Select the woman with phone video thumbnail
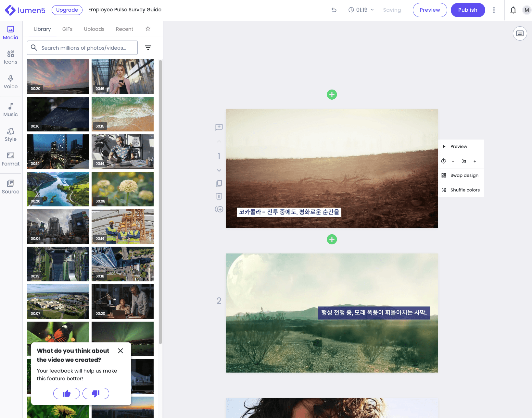The image size is (532, 418). point(122,76)
